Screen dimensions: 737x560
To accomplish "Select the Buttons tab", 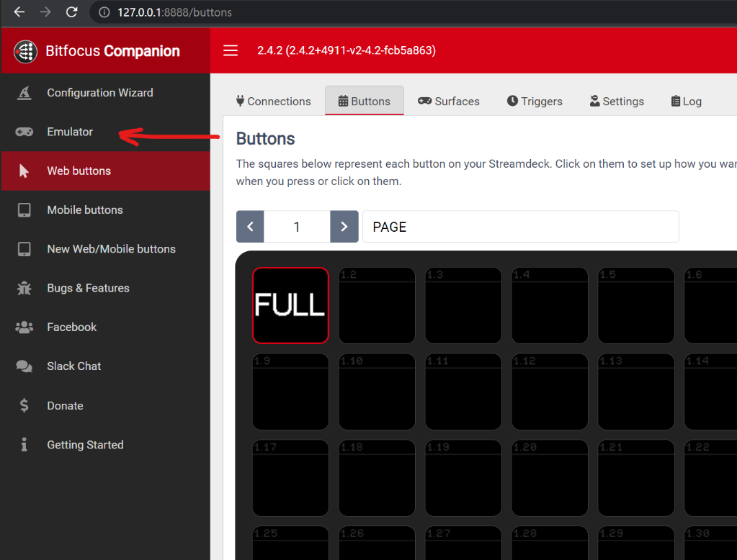I will coord(365,101).
